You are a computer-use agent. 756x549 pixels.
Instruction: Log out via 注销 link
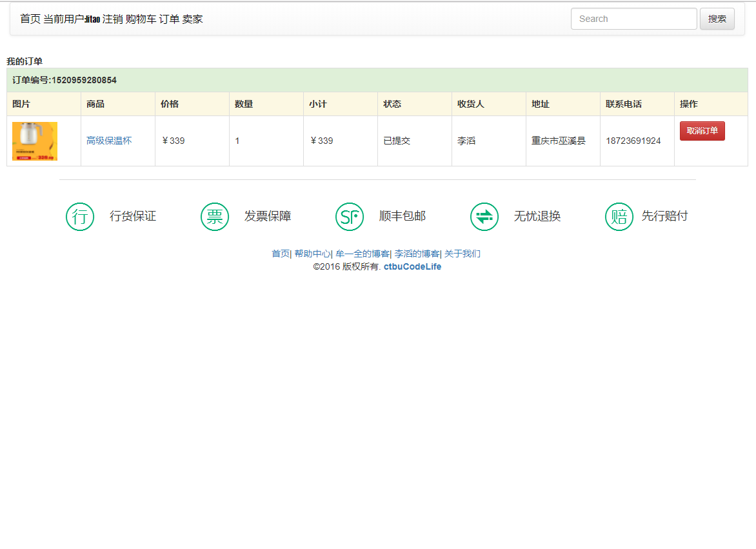pyautogui.click(x=112, y=19)
